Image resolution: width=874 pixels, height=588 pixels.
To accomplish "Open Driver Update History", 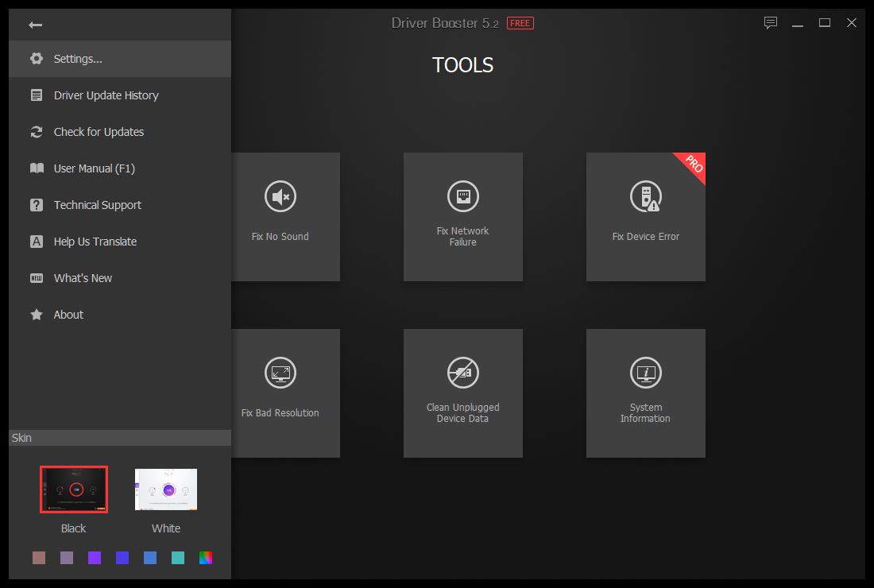I will click(x=106, y=95).
